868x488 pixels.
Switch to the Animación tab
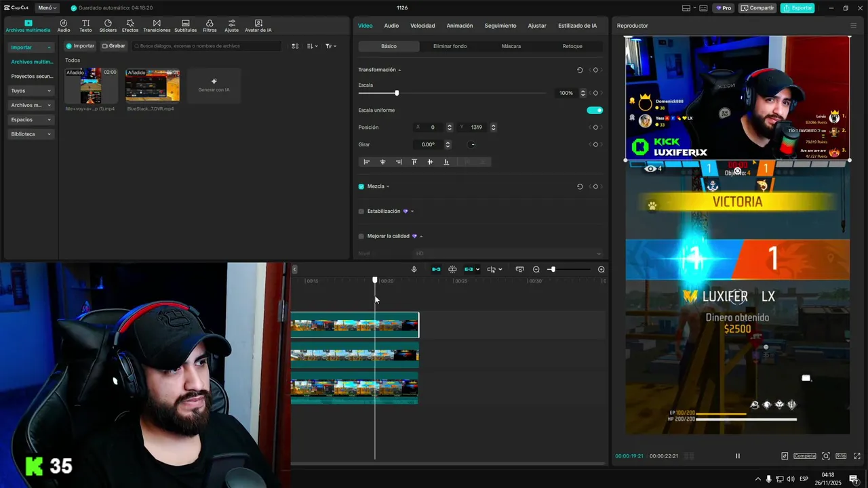460,26
